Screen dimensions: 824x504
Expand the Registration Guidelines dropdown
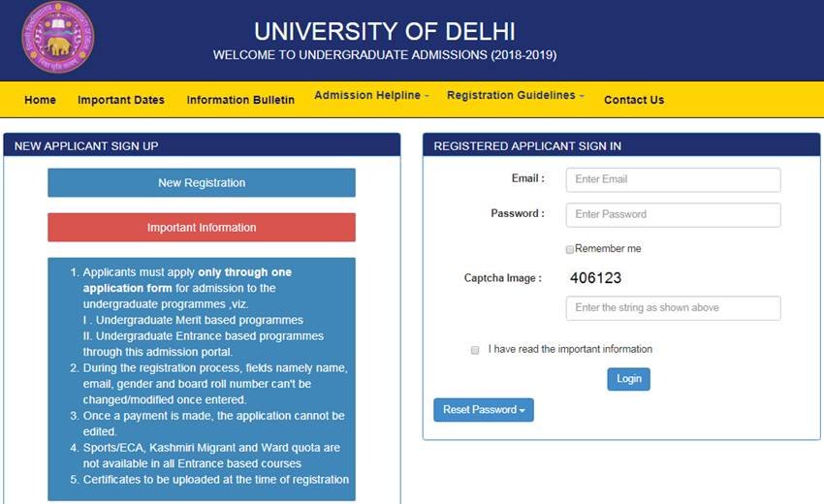pyautogui.click(x=517, y=96)
